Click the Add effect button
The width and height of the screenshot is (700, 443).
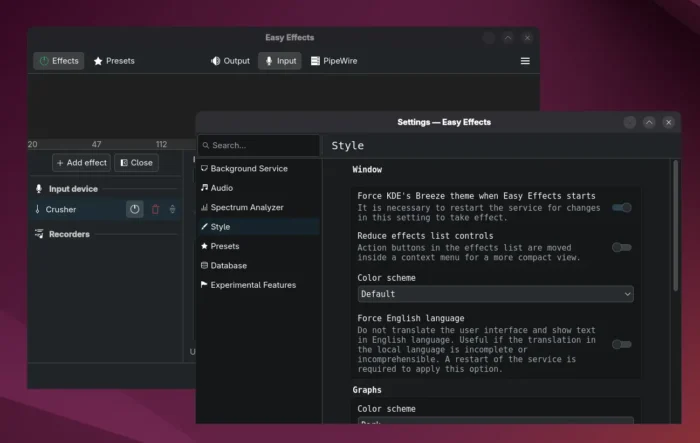[x=81, y=163]
